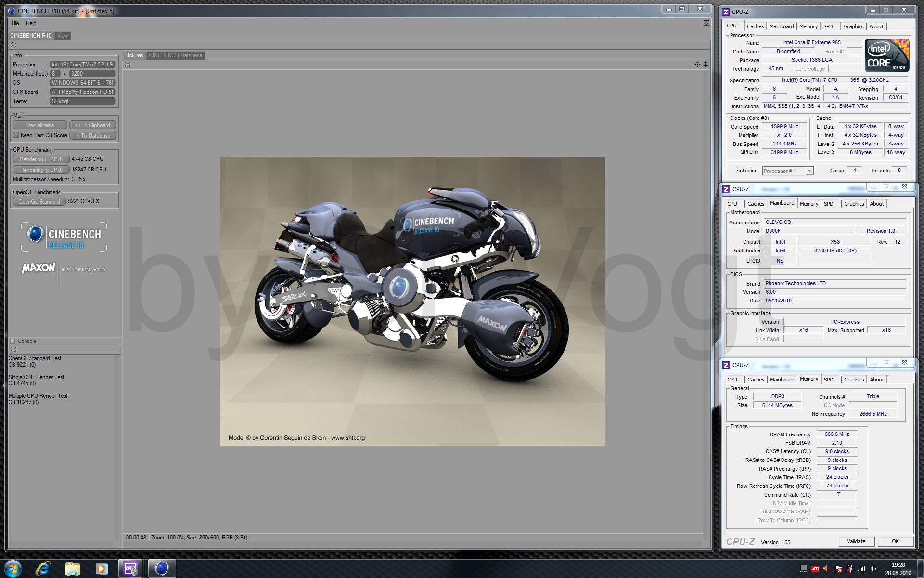Click the DRAM Frequency '666.6 MHz' value
This screenshot has width=924, height=578.
837,434
